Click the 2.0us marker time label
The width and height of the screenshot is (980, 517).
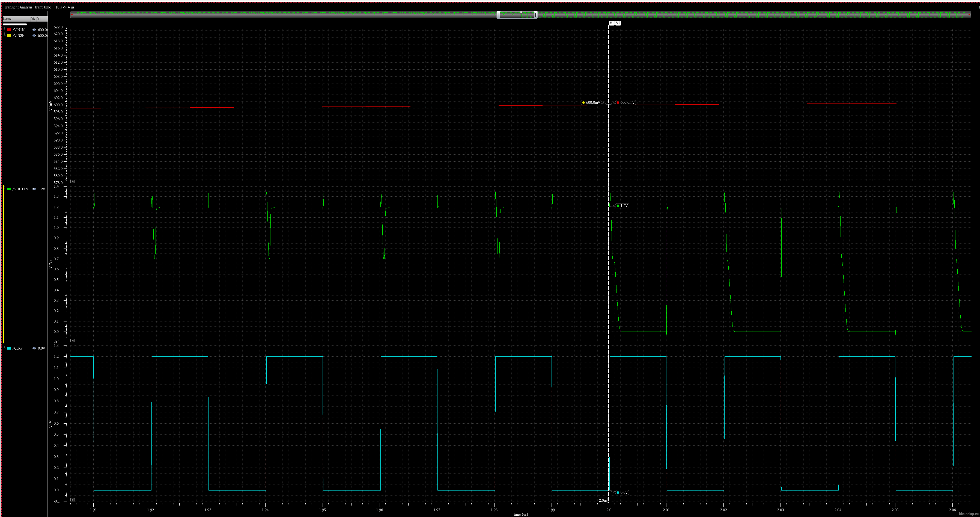(603, 500)
